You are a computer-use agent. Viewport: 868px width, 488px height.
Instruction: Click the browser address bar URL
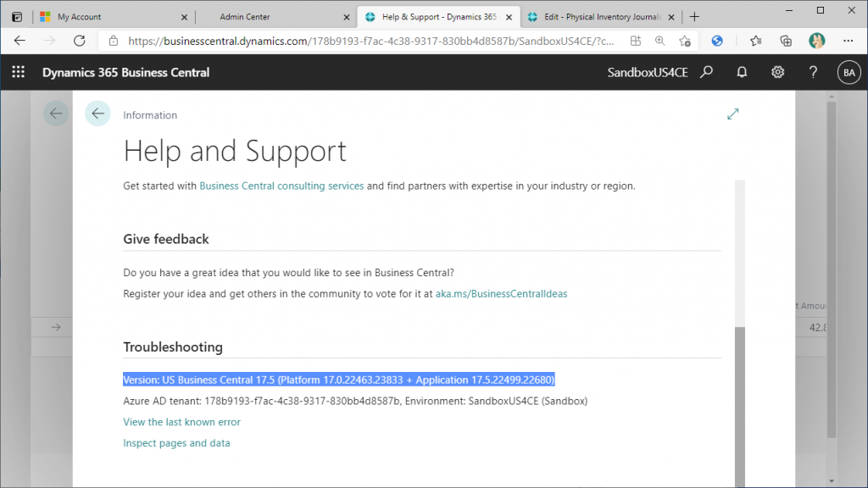pyautogui.click(x=371, y=41)
